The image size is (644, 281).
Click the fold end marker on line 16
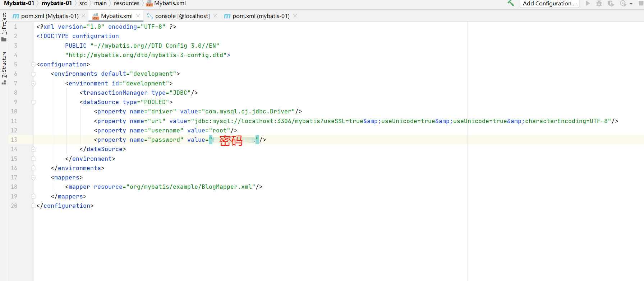(33, 168)
